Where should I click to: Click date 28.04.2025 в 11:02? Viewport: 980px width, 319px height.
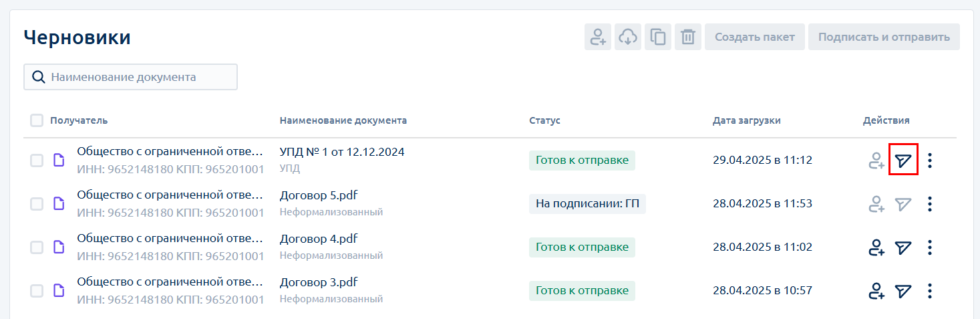point(762,247)
